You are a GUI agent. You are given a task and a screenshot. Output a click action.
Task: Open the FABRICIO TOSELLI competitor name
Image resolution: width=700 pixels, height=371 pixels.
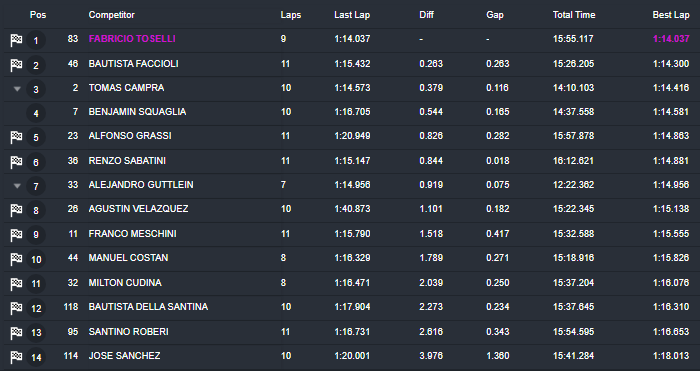(x=132, y=39)
